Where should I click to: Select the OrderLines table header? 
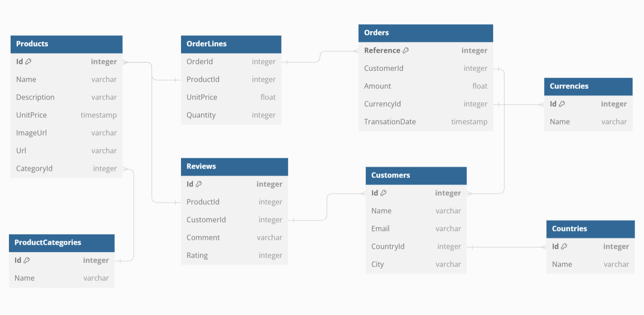(231, 44)
